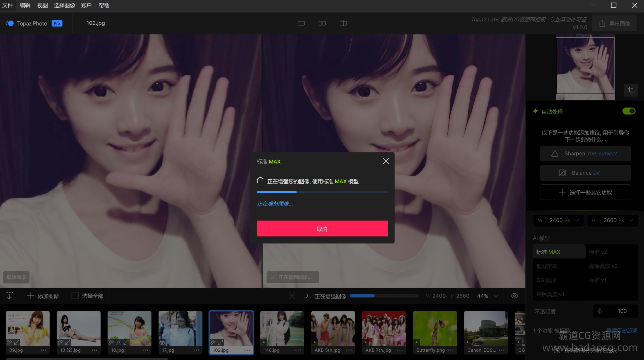Screen dimensions: 644x360
Task: Click the filmstrip collapse arrow icon
Action: pyautogui.click(x=9, y=296)
